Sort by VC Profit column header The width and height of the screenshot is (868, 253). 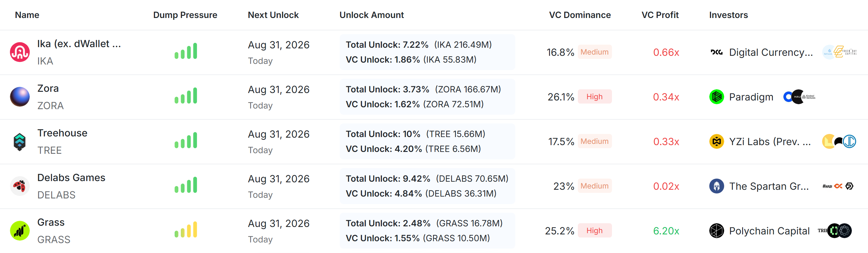[660, 15]
